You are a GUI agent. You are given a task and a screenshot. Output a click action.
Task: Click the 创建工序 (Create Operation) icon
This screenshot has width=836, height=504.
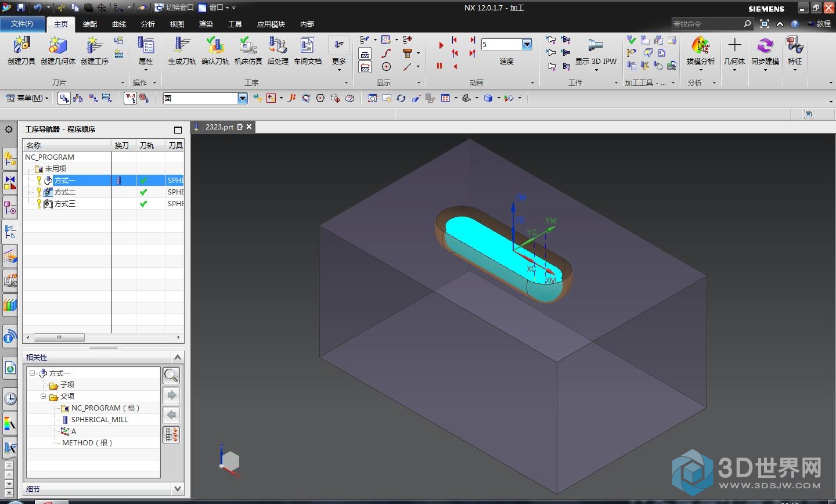(x=94, y=46)
